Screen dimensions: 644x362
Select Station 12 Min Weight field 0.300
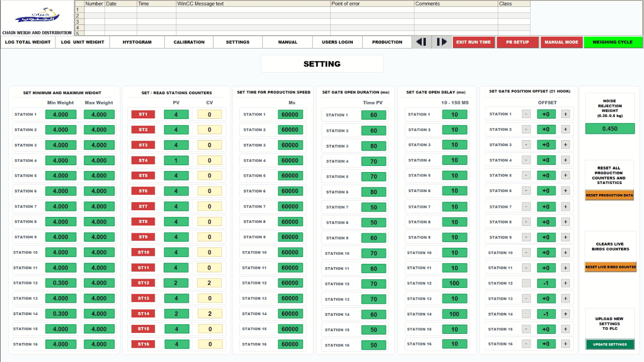[61, 283]
